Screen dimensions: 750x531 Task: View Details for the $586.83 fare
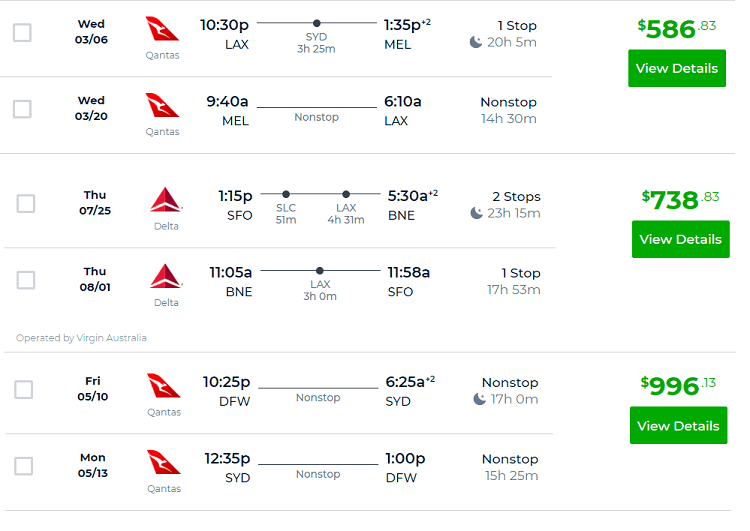677,68
